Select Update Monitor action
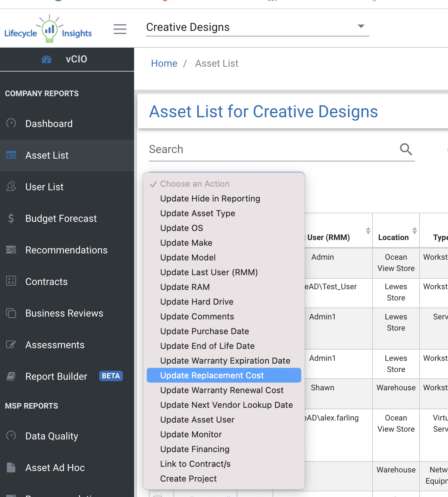Viewport: 448px width, 497px height. coord(224,435)
